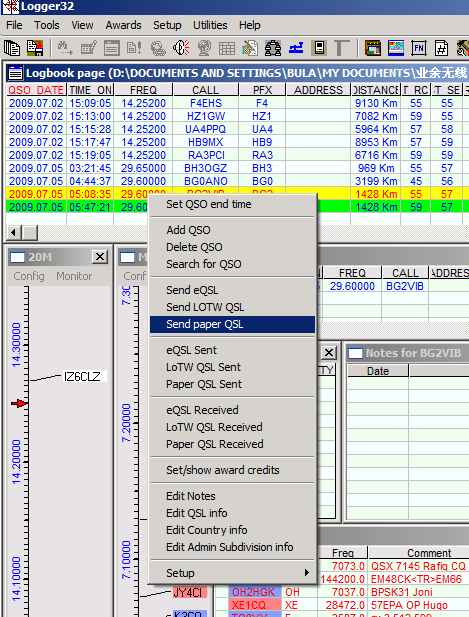The height and width of the screenshot is (617, 469).
Task: Click the QSO_DATE column header
Action: 36,90
